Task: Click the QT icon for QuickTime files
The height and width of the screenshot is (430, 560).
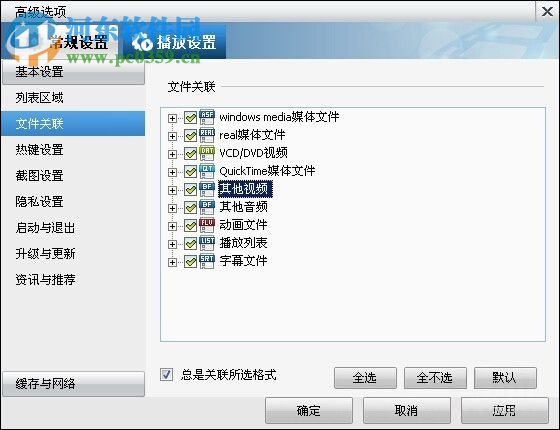Action: 207,171
